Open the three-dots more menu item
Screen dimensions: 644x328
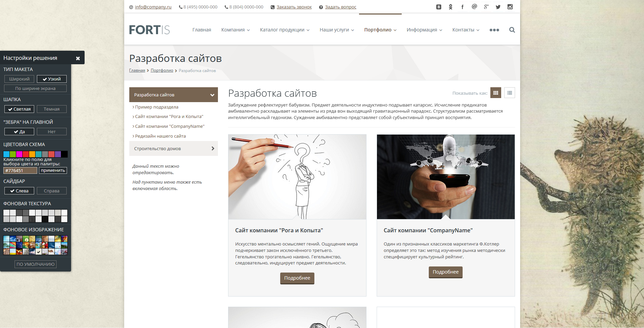494,30
